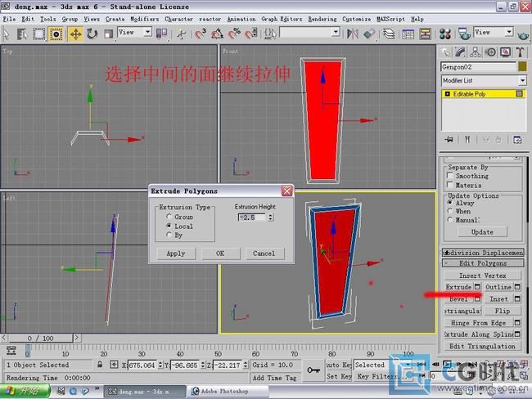Image resolution: width=532 pixels, height=399 pixels.
Task: Expand the Editable Poly stack entry
Action: click(447, 94)
